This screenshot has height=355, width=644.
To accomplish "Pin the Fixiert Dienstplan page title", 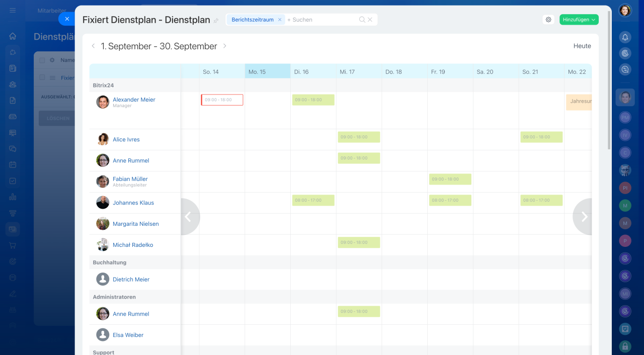I will pyautogui.click(x=216, y=21).
